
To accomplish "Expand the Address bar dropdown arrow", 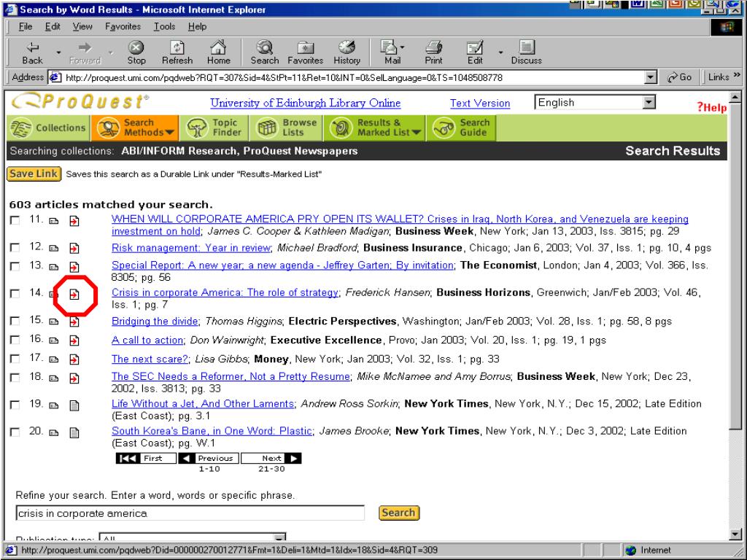I will coord(650,77).
